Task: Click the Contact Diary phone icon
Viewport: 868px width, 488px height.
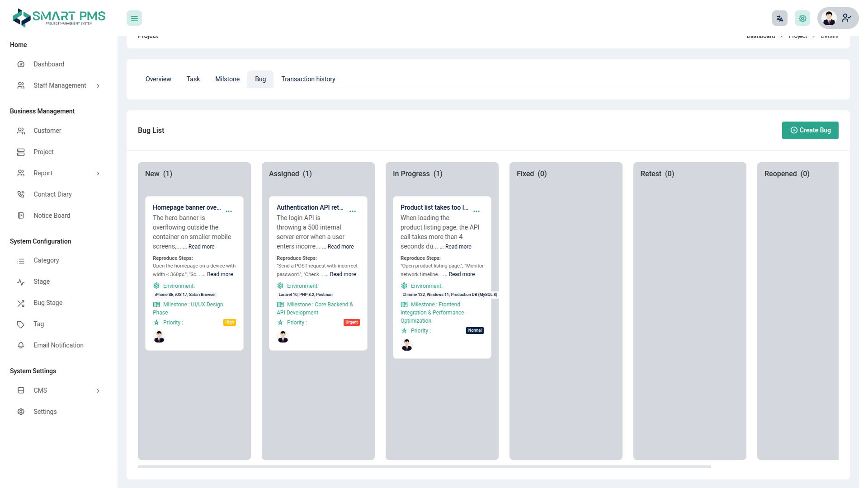Action: tap(21, 194)
